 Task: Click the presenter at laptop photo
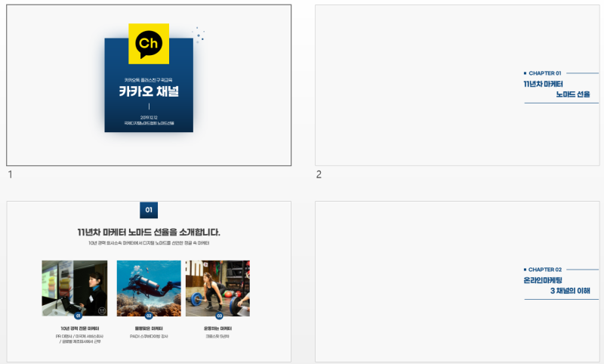coord(75,288)
